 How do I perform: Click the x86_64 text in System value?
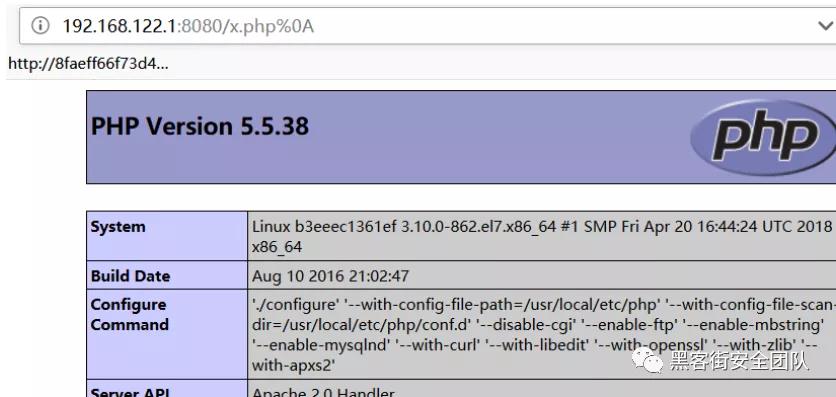[277, 247]
